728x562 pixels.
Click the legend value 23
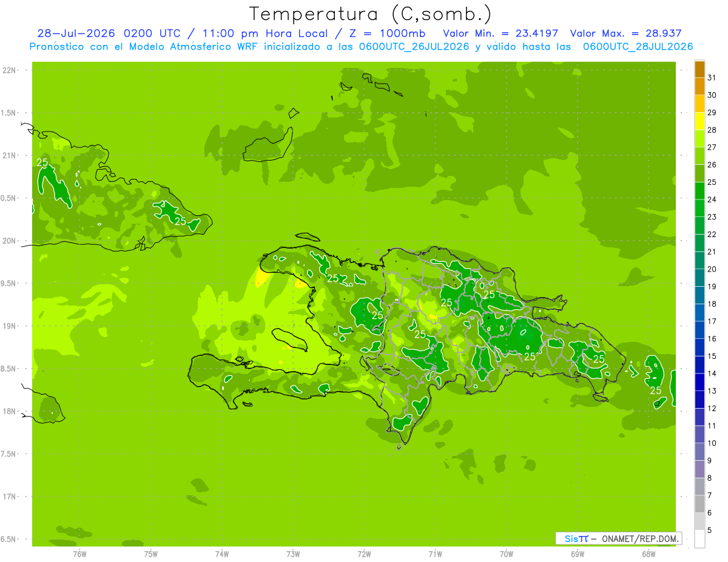pos(712,217)
